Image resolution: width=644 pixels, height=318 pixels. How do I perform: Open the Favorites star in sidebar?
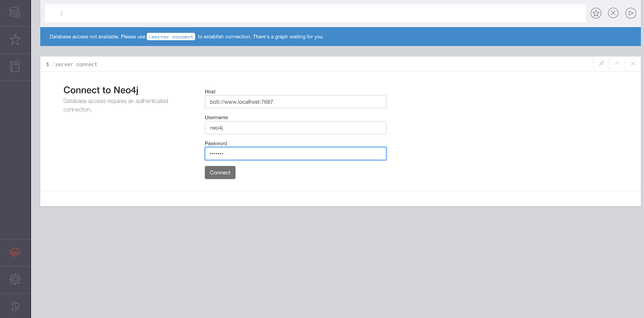pos(15,39)
